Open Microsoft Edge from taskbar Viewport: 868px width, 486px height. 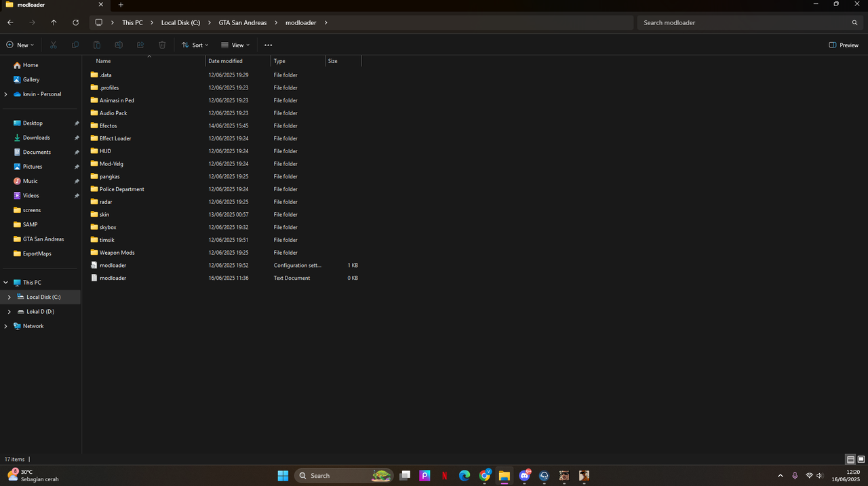coord(465,476)
